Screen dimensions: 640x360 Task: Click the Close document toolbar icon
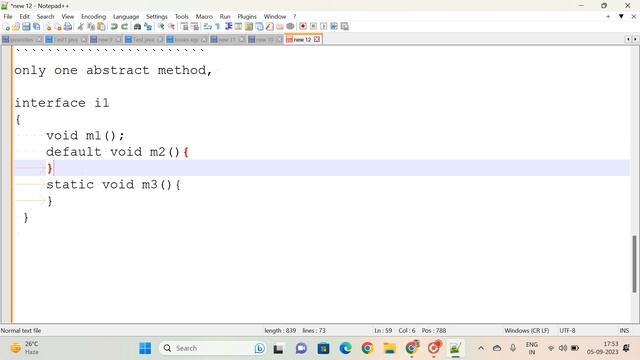pos(48,27)
